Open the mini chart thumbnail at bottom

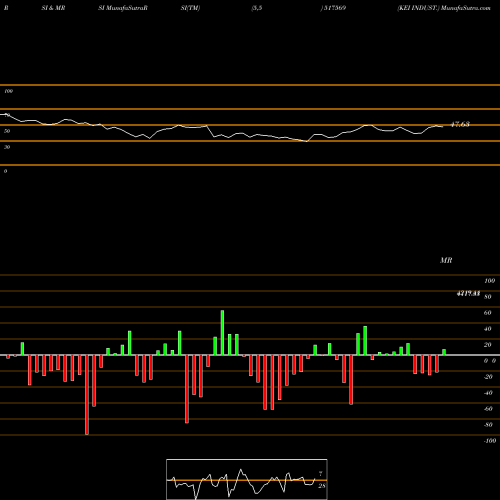point(247,479)
